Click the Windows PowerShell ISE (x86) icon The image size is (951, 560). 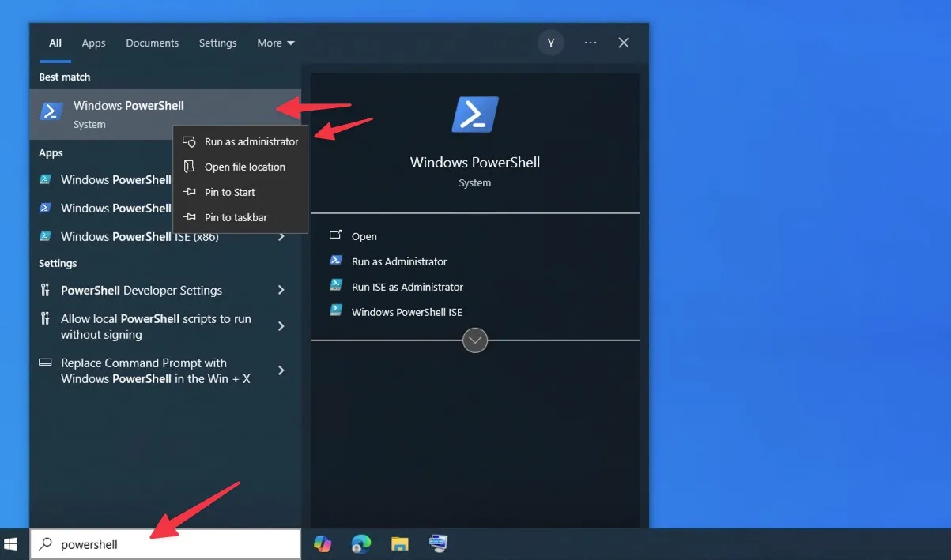[46, 236]
